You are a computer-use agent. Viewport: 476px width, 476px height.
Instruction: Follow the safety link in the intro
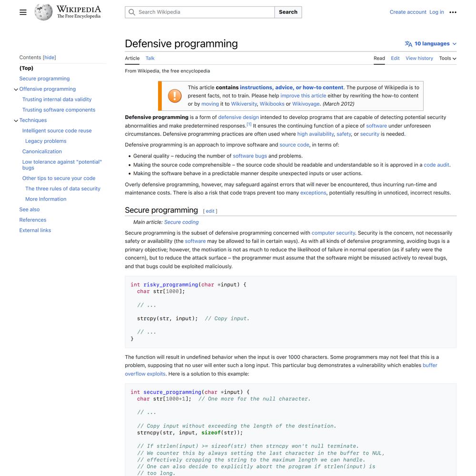point(344,134)
